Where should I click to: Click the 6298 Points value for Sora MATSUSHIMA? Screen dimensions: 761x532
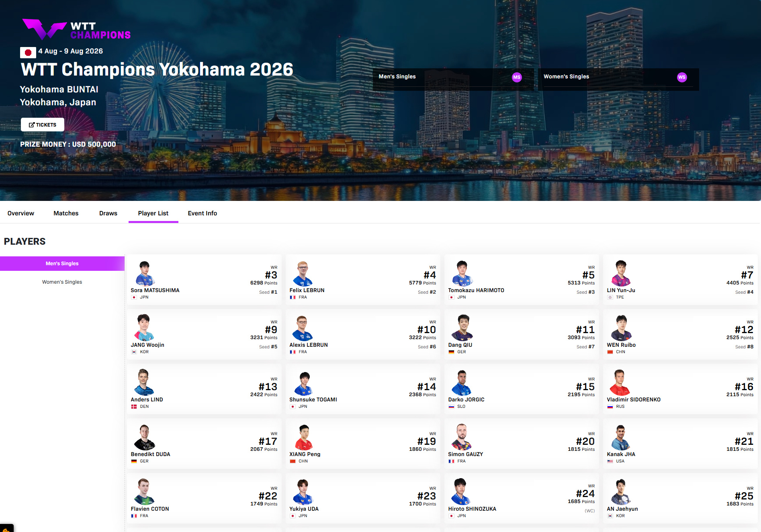click(x=264, y=283)
